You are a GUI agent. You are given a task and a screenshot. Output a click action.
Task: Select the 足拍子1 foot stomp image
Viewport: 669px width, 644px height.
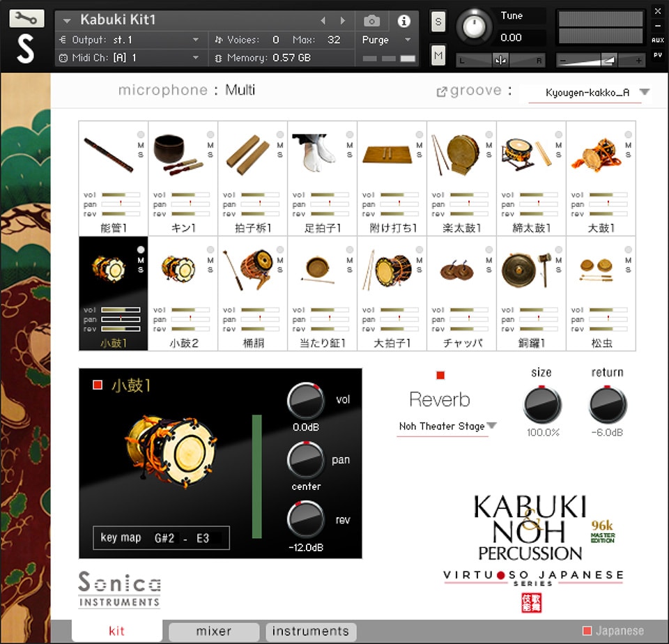314,152
